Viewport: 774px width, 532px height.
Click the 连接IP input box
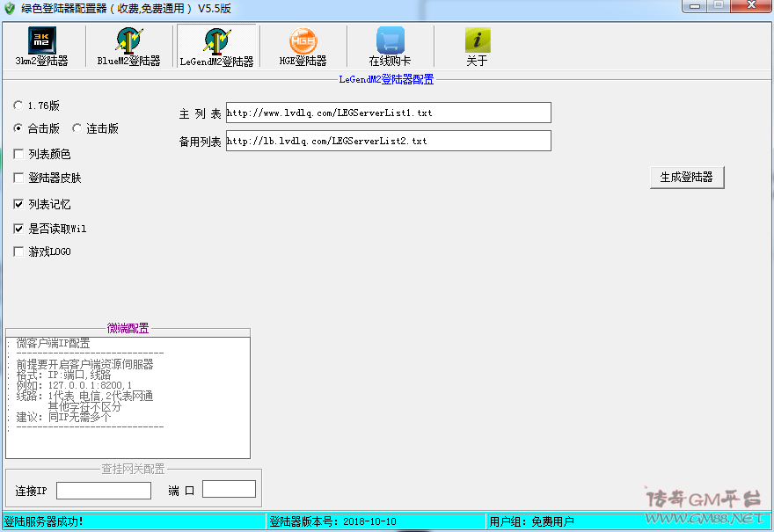click(x=104, y=491)
